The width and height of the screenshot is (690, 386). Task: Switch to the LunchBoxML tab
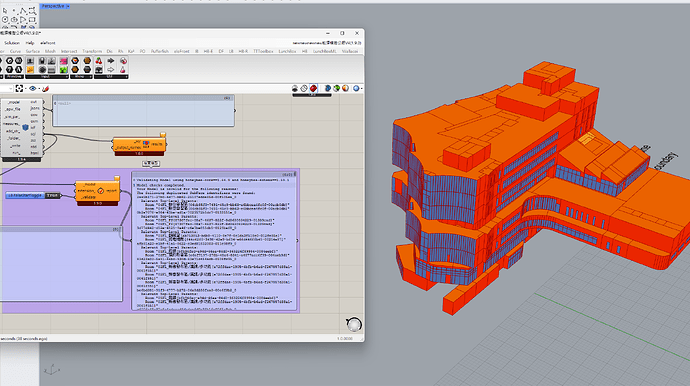click(324, 51)
